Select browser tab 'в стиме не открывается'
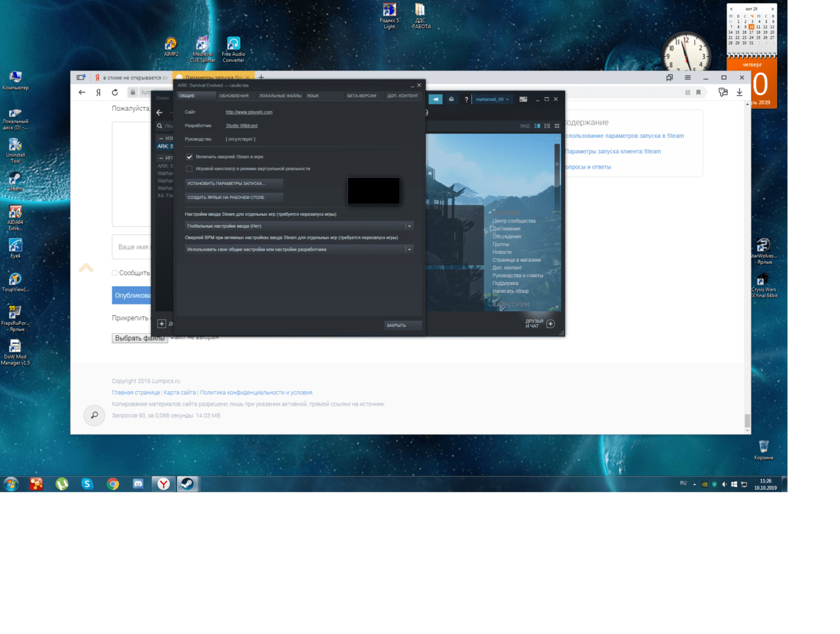This screenshot has height=634, width=840. pyautogui.click(x=131, y=77)
